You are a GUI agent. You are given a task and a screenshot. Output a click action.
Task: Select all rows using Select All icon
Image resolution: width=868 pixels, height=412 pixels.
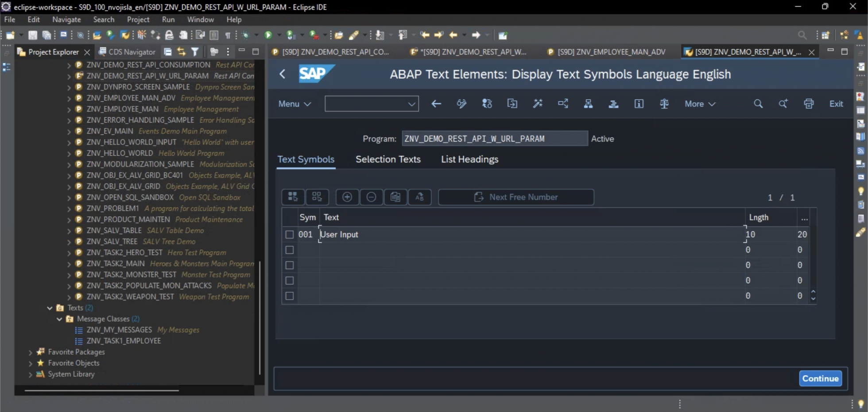(x=293, y=197)
